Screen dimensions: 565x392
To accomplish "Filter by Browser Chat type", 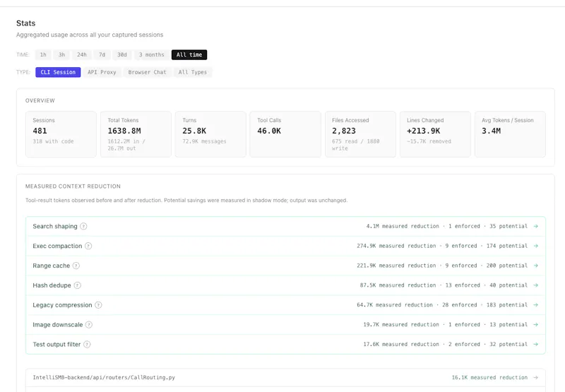I will pyautogui.click(x=148, y=72).
